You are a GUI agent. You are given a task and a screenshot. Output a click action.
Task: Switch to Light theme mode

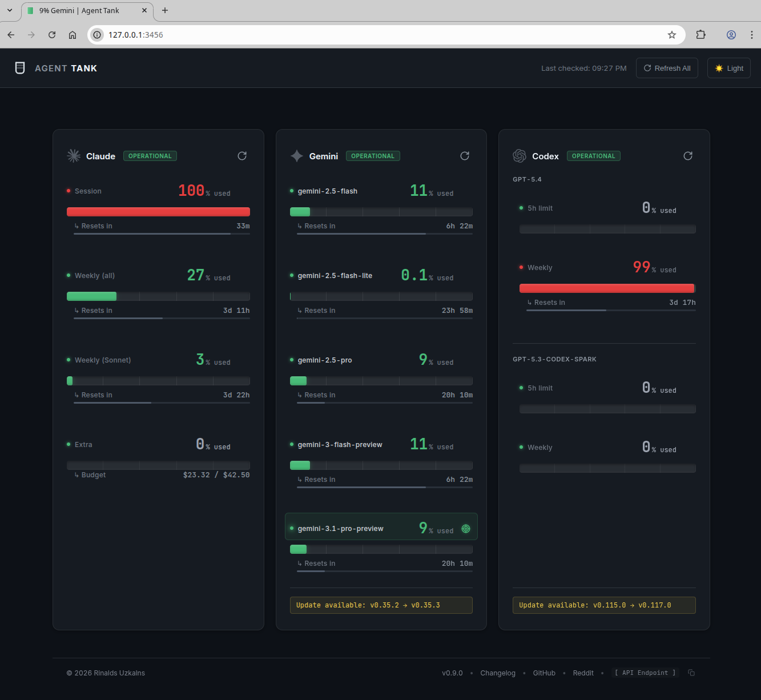pos(728,67)
